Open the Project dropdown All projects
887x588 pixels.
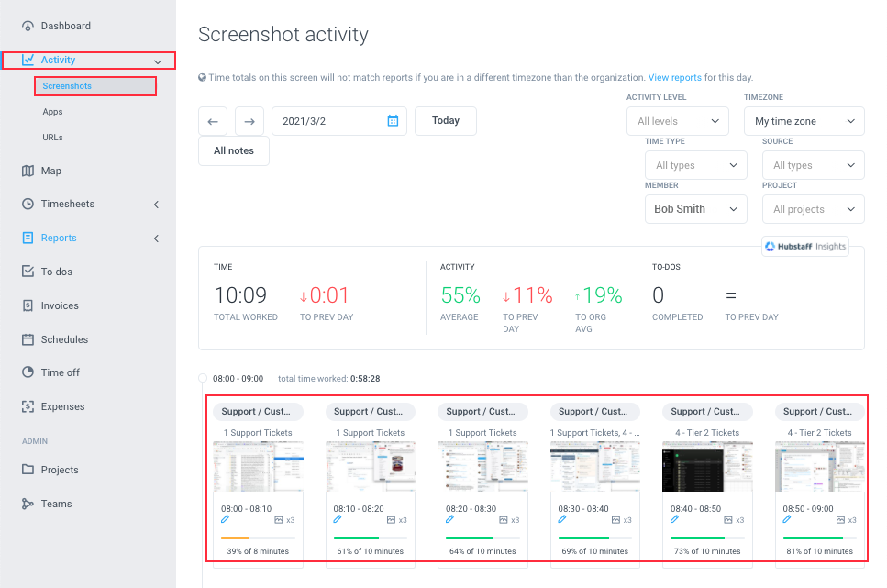(813, 209)
